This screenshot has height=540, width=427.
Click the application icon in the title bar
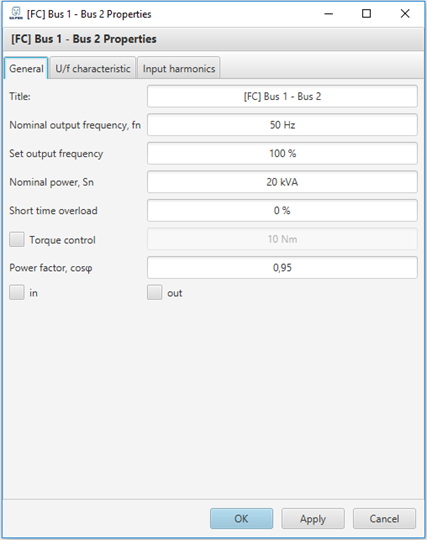click(x=15, y=13)
